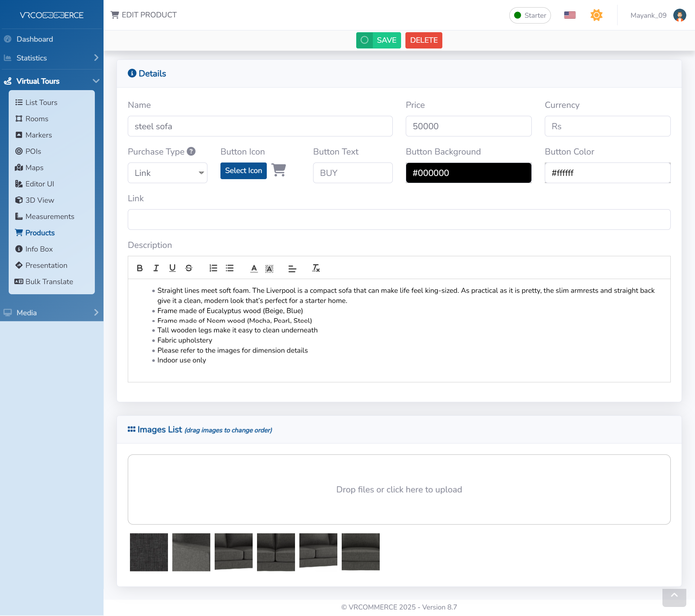Toggle the sun light/dark theme switch
The width and height of the screenshot is (695, 616).
[596, 15]
